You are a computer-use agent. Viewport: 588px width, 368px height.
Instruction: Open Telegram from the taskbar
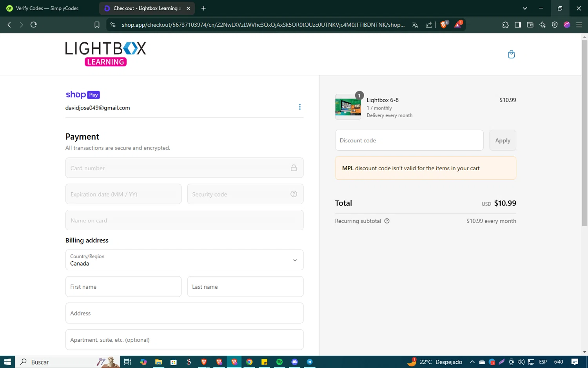pos(310,362)
